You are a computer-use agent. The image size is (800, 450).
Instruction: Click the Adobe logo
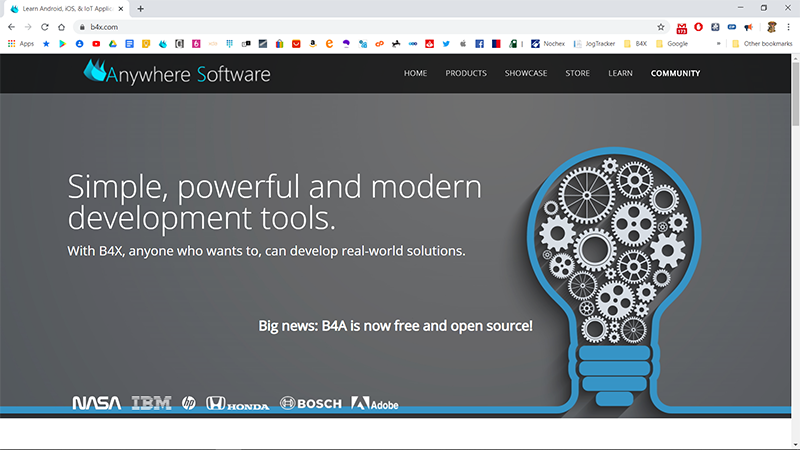(x=375, y=404)
